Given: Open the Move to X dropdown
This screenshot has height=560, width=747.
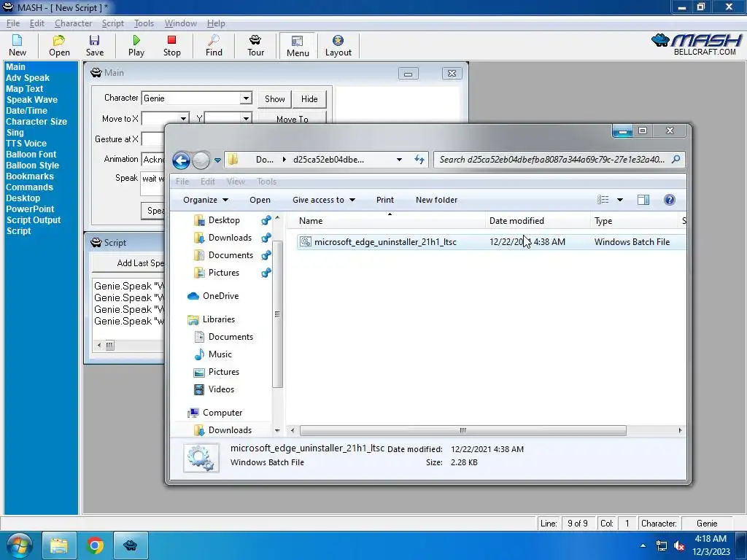Looking at the screenshot, I should tap(183, 119).
